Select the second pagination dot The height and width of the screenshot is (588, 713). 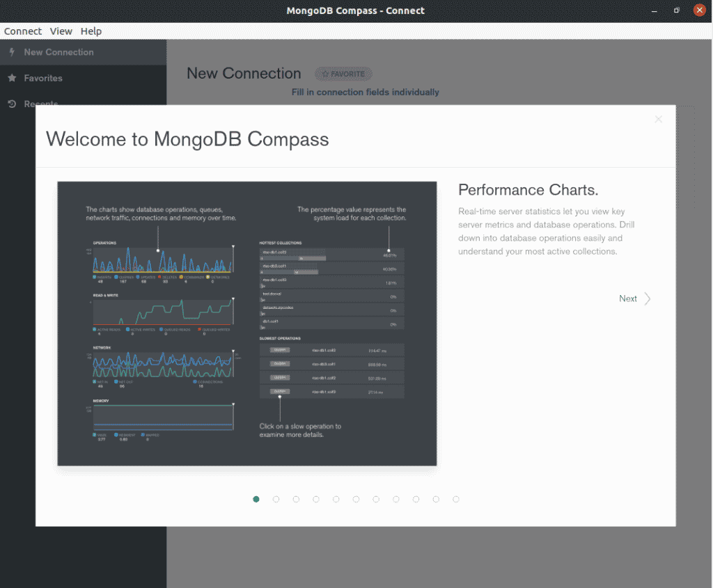(x=276, y=499)
